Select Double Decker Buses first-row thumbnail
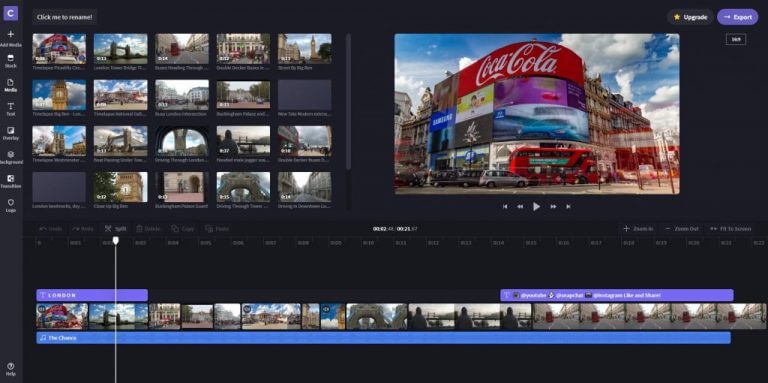 click(243, 48)
